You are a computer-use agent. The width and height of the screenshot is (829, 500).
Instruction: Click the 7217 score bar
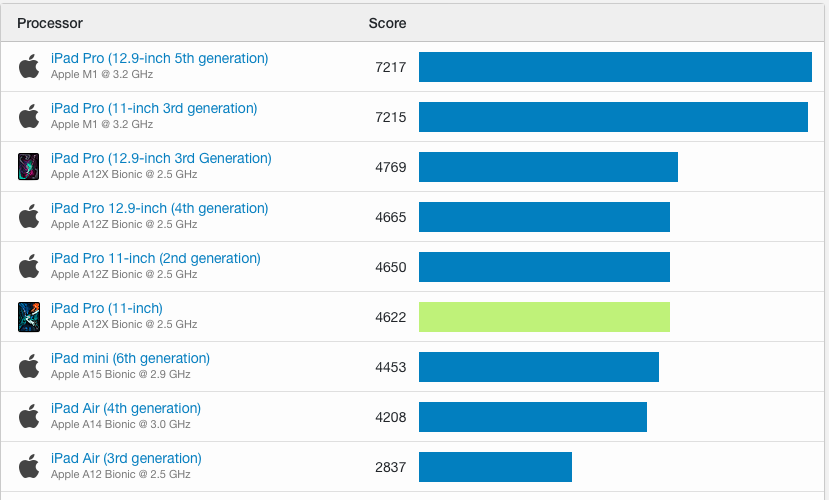pyautogui.click(x=615, y=67)
